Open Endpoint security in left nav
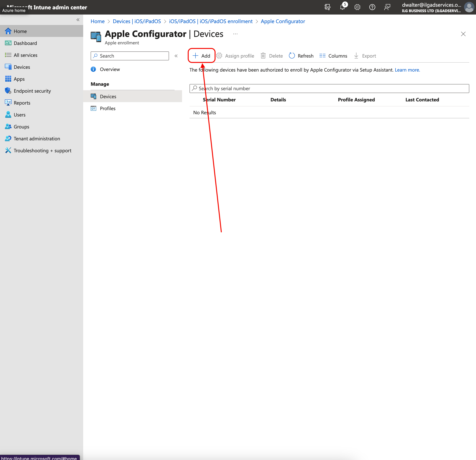 pos(32,91)
